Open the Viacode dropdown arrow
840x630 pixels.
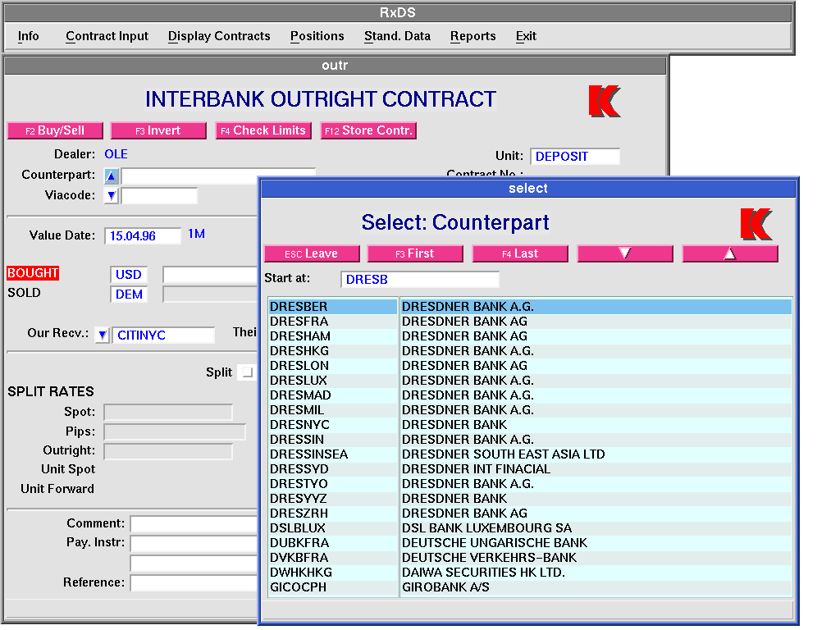click(111, 195)
